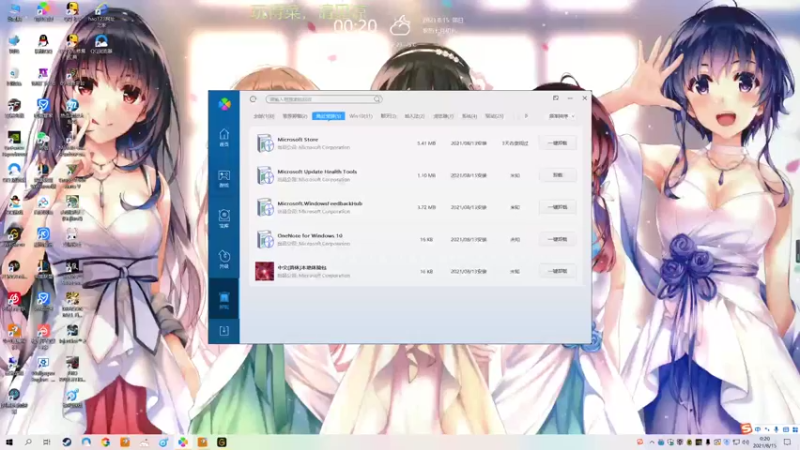This screenshot has height=450, width=800.
Task: Open the games section in the sidebar
Action: pyautogui.click(x=224, y=178)
